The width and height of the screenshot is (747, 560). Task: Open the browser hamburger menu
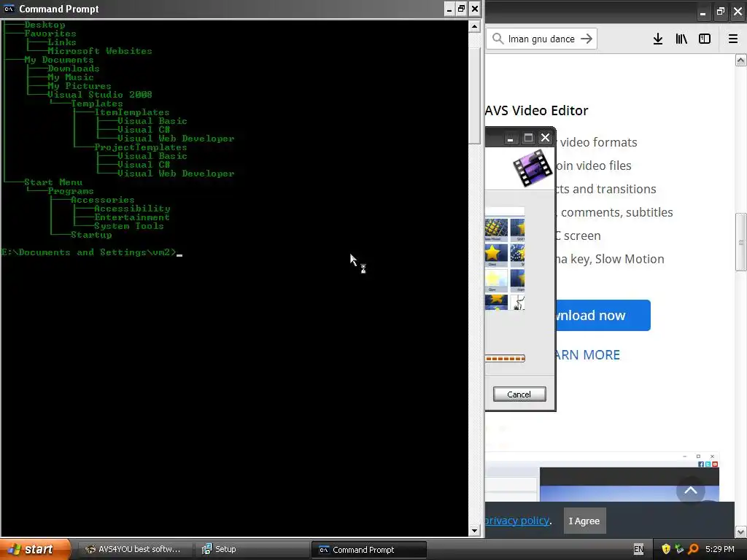[x=732, y=39]
